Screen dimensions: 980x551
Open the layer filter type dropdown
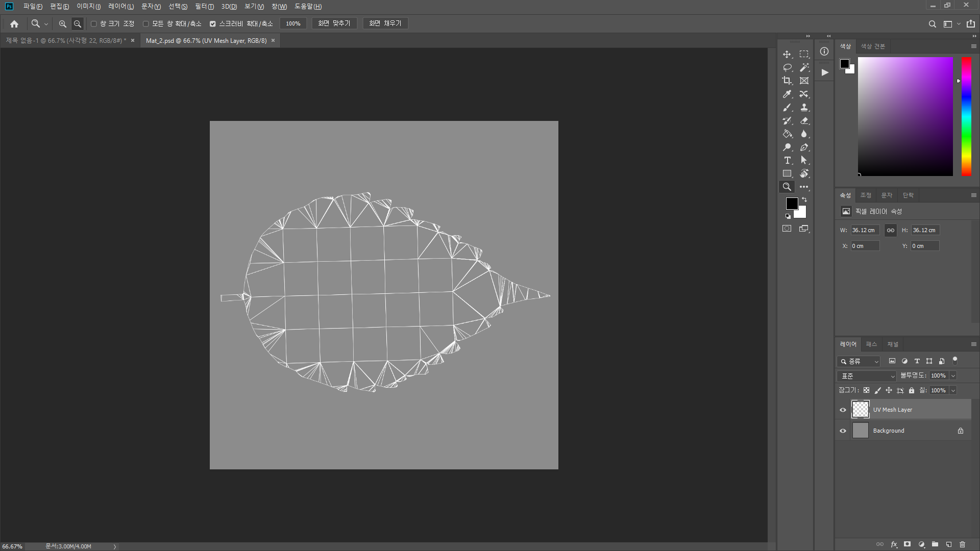click(x=859, y=361)
